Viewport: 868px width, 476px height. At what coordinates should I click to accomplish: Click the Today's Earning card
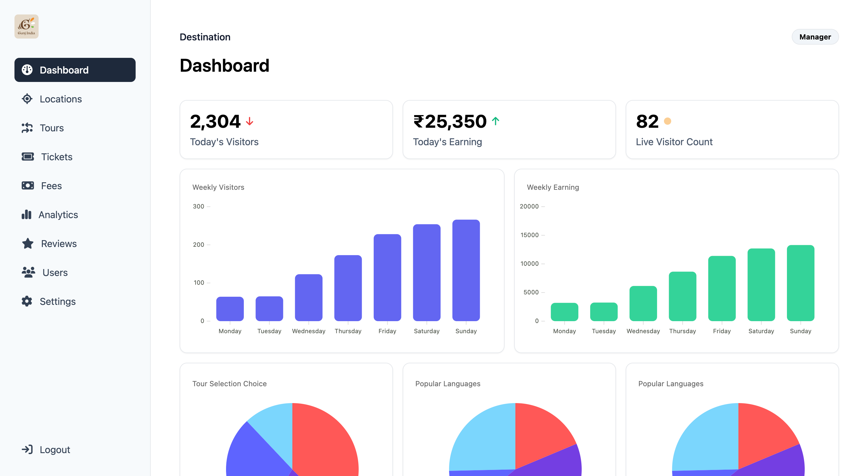click(509, 129)
